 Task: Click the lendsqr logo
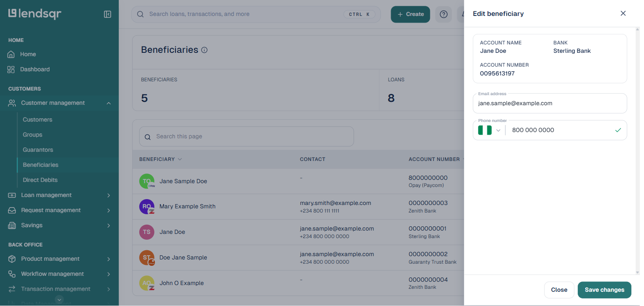click(x=35, y=14)
